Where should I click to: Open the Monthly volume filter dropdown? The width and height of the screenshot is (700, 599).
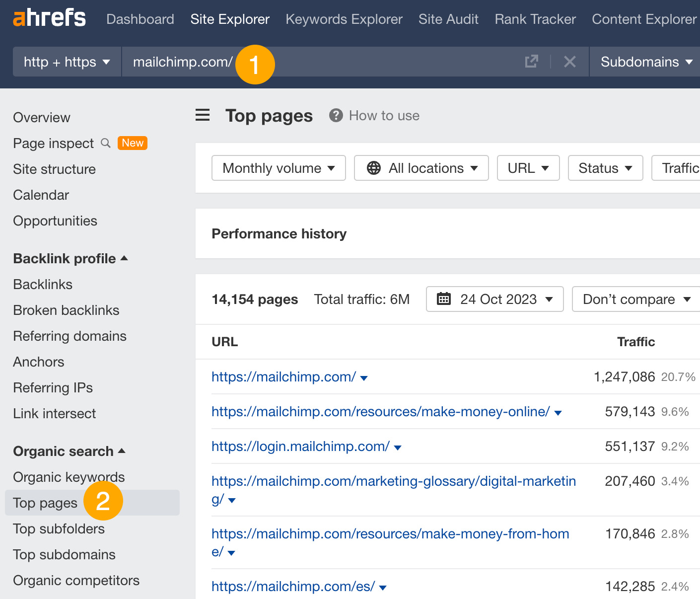[278, 168]
